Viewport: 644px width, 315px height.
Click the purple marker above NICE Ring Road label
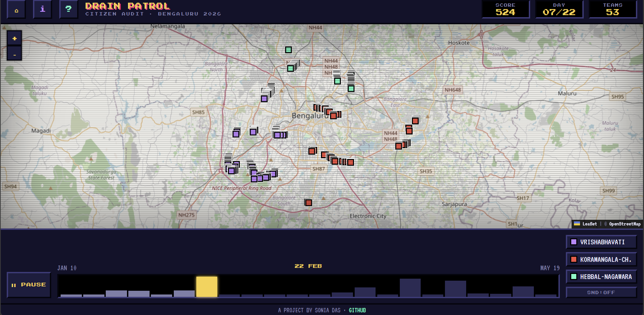click(x=254, y=179)
